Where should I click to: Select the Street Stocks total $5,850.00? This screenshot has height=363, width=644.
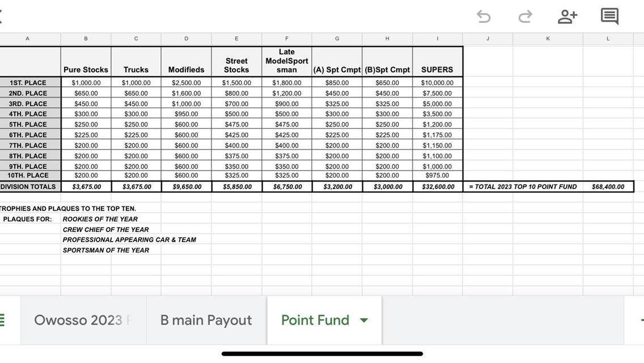point(236,187)
